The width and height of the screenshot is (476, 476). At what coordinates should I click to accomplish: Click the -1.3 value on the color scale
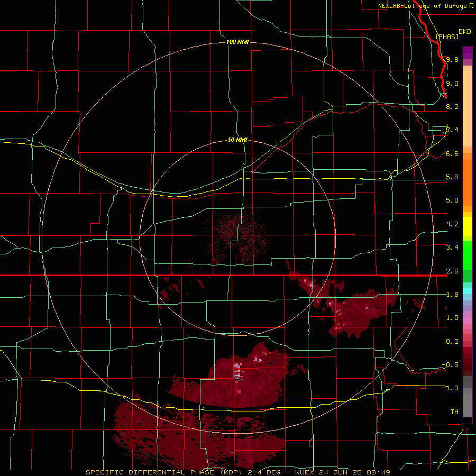tap(450, 388)
